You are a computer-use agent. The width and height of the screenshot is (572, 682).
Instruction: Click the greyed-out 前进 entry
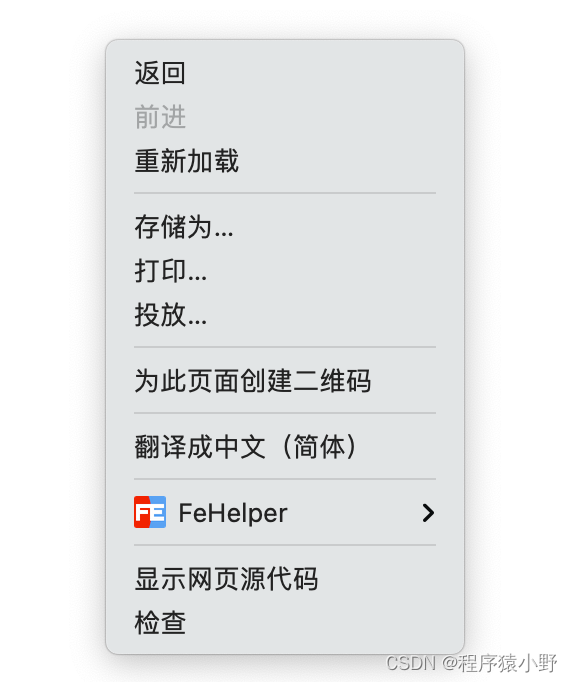(x=285, y=117)
